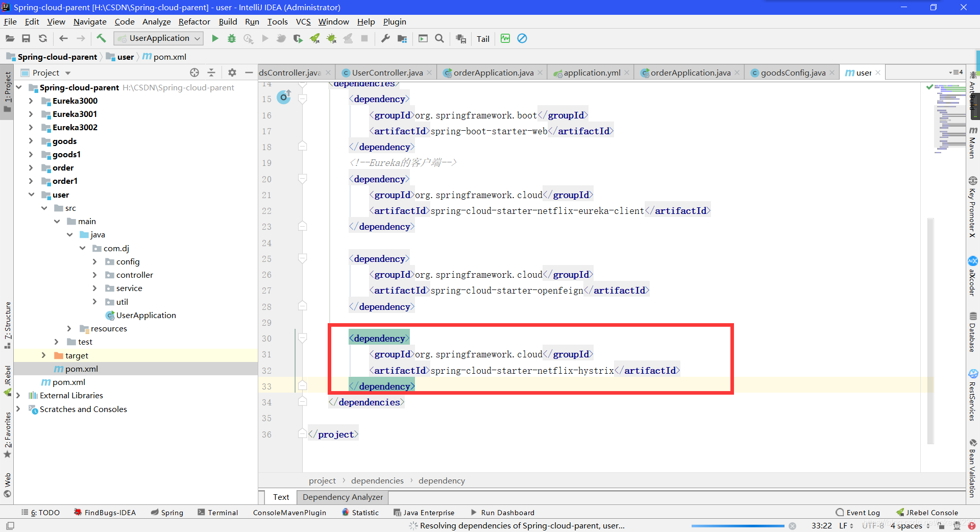This screenshot has height=532, width=980.
Task: Click the gutter override icon on line 15
Action: pos(284,96)
